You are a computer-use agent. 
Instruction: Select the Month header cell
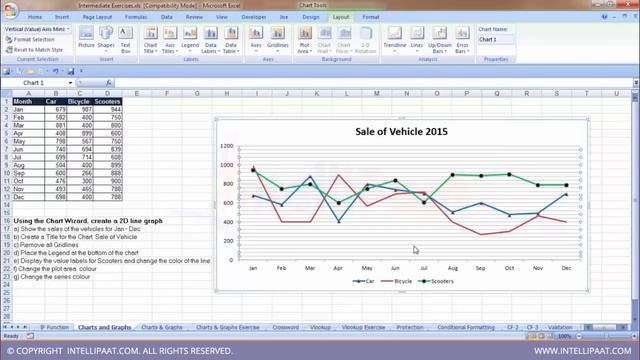28,102
